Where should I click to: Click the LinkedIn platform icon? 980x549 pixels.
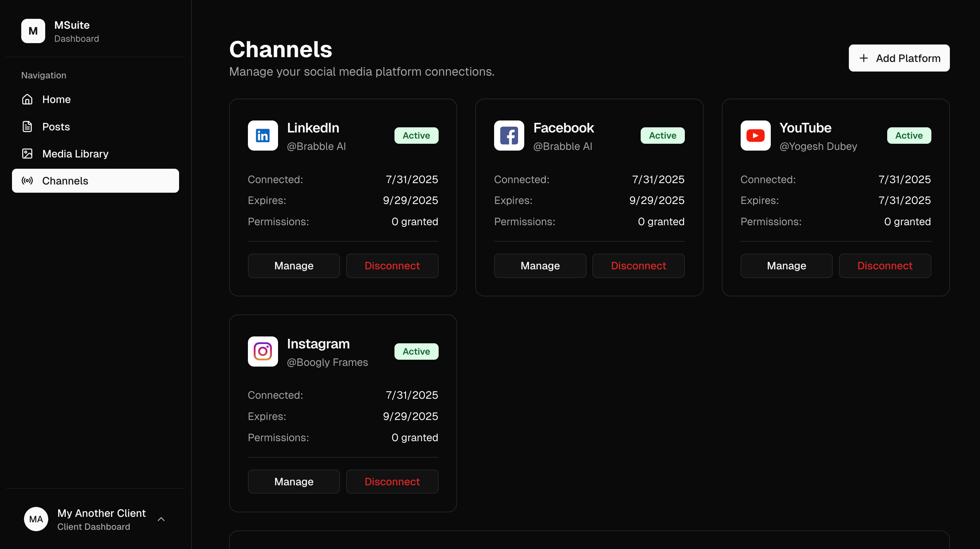tap(263, 135)
